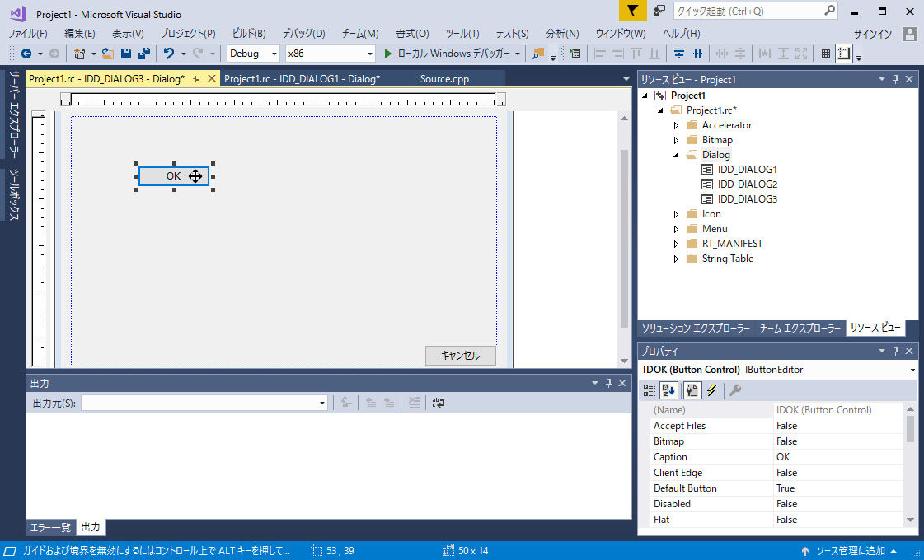
Task: Click the New Project toolbar icon
Action: [79, 54]
